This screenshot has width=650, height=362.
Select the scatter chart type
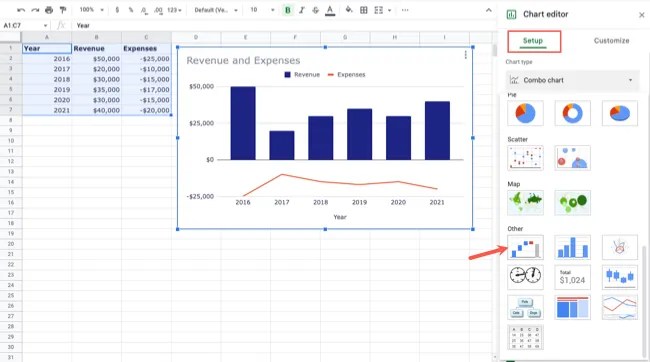(525, 158)
